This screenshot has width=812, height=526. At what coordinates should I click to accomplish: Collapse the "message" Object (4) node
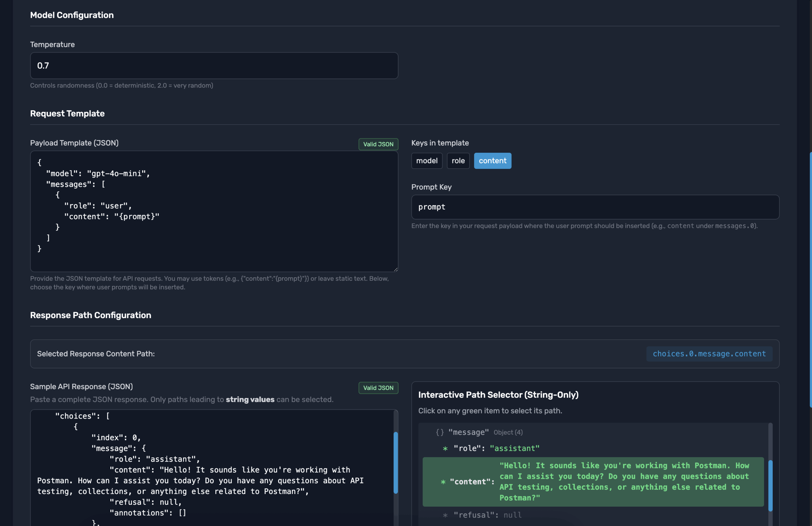click(468, 432)
